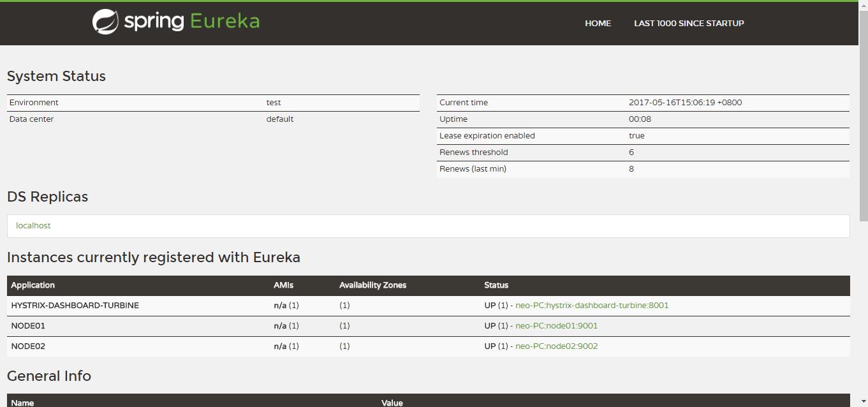
Task: Click the AMIs column header
Action: (284, 285)
